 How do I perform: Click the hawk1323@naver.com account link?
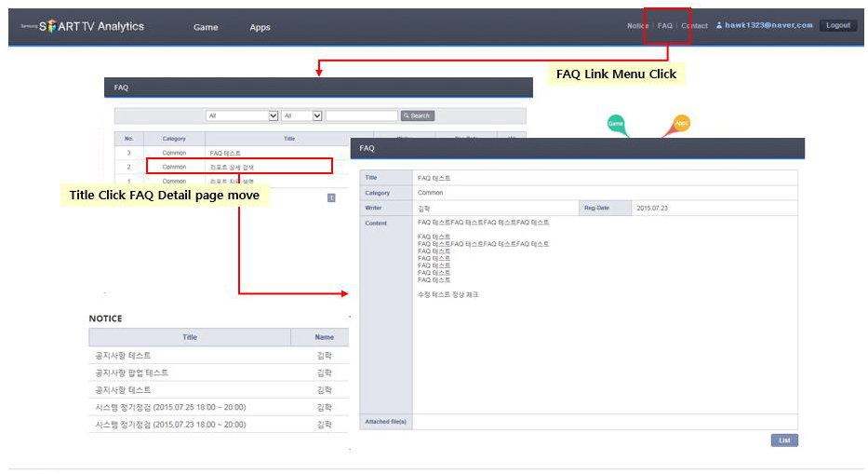click(x=768, y=25)
